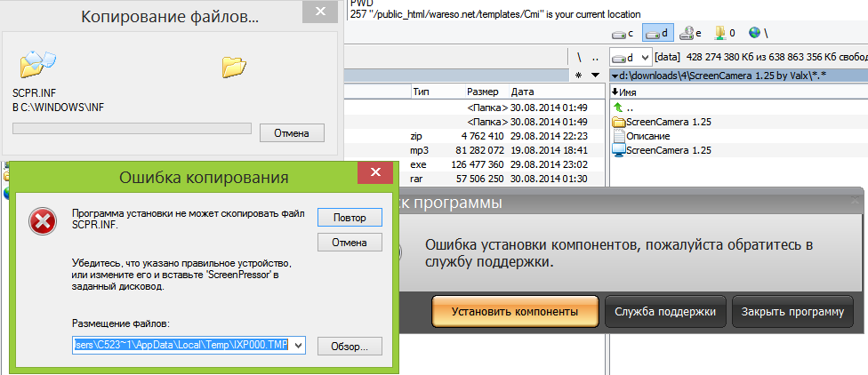Select drive d button in drive bar
Viewport: 868px width, 375px height.
tap(658, 33)
